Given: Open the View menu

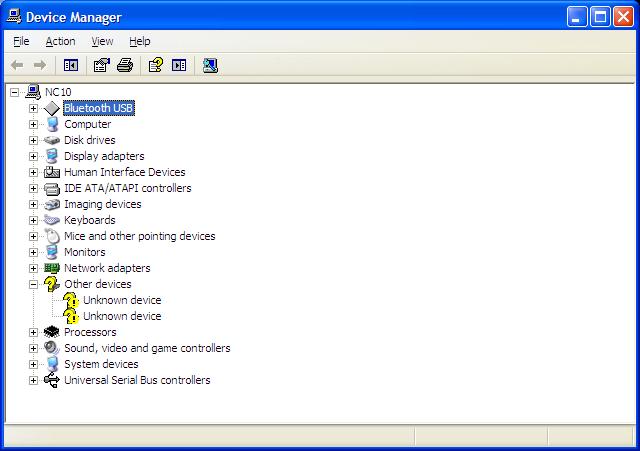Looking at the screenshot, I should click(102, 41).
